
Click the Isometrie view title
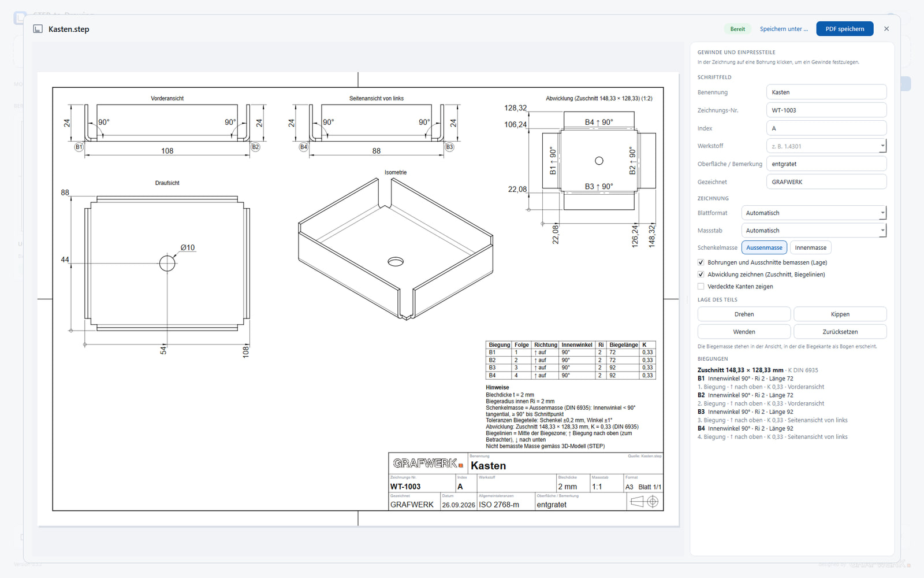click(x=396, y=172)
